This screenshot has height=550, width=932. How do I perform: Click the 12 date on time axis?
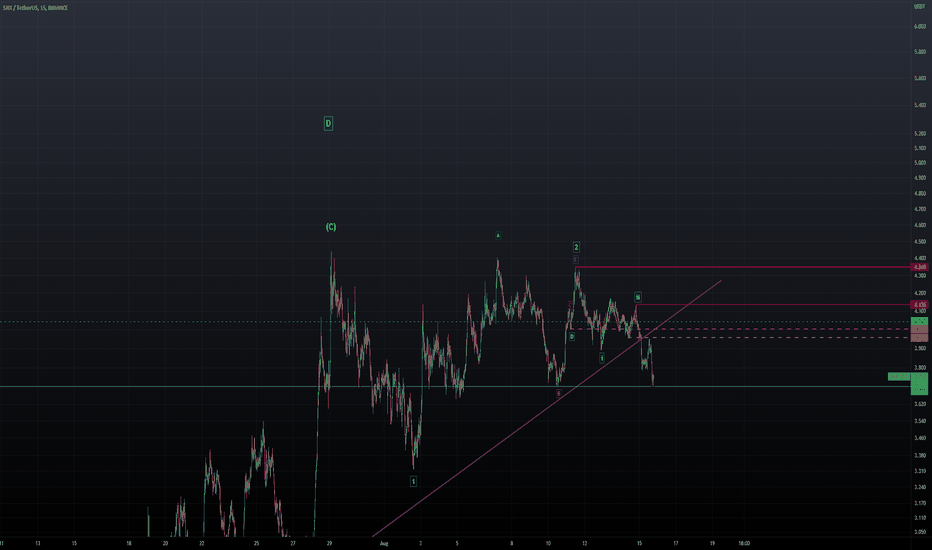click(584, 543)
